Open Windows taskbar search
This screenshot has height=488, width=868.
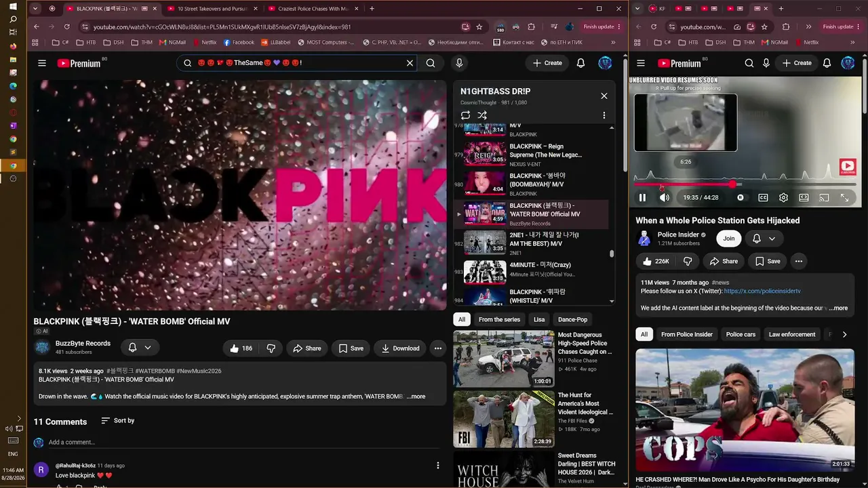tap(13, 20)
